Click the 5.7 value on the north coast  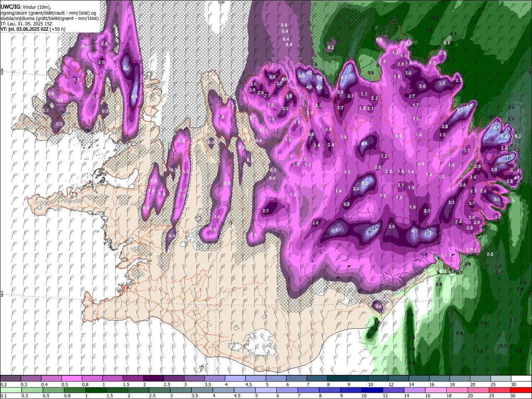click(x=344, y=77)
